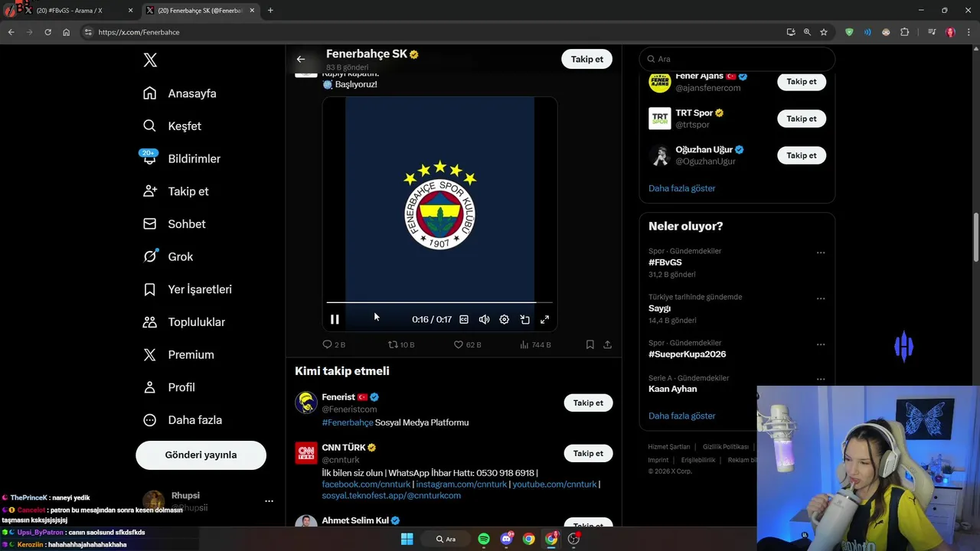Open instagram.com/cnnturk link
This screenshot has width=980, height=551.
click(461, 484)
